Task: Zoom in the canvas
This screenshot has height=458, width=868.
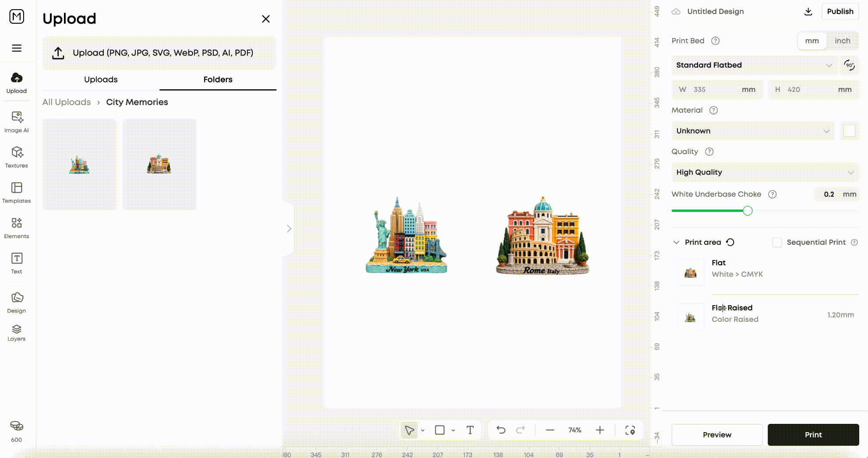Action: click(600, 430)
